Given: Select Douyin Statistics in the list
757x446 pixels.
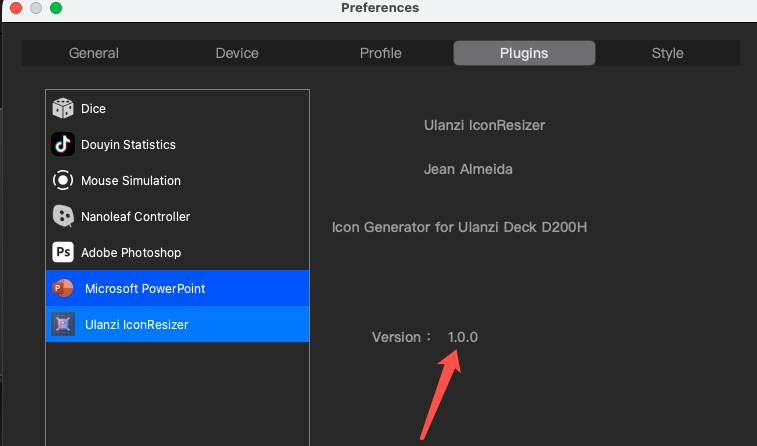Looking at the screenshot, I should 177,144.
